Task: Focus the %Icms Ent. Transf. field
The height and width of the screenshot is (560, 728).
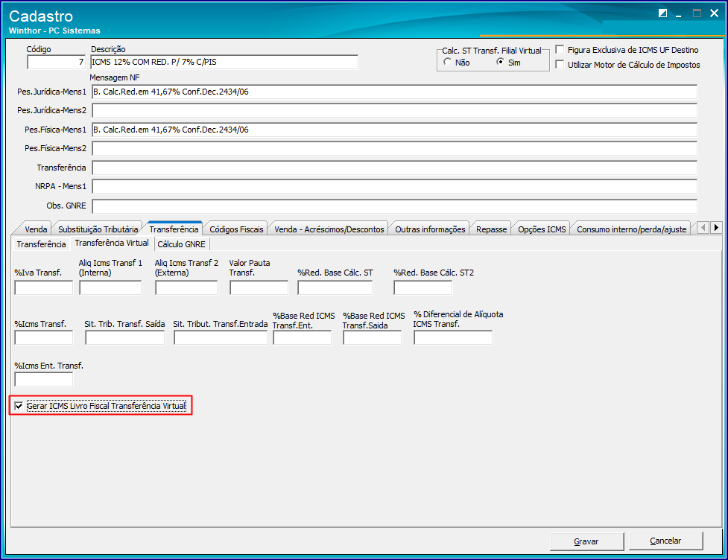Action: click(44, 380)
